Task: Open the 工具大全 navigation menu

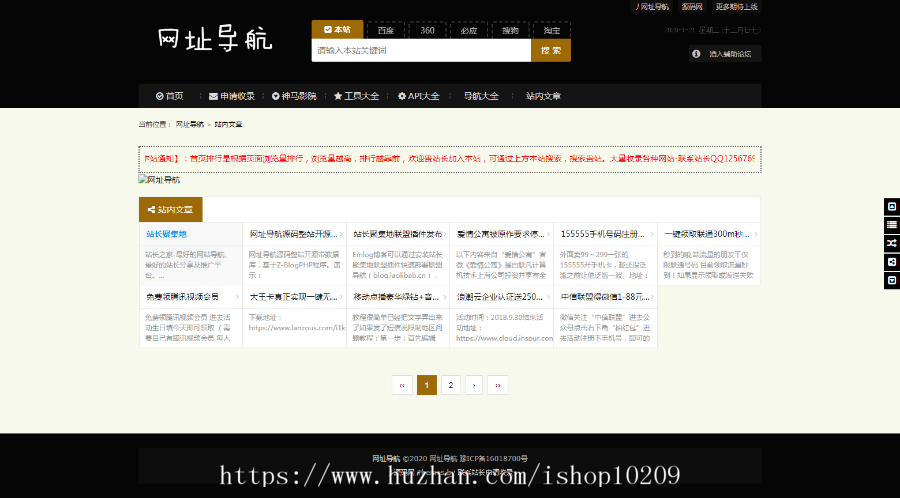Action: pos(356,96)
